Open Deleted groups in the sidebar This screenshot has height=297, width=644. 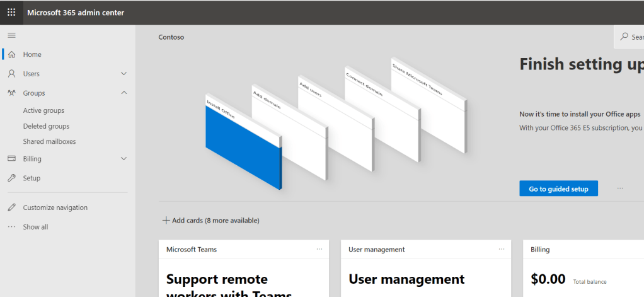pyautogui.click(x=46, y=126)
